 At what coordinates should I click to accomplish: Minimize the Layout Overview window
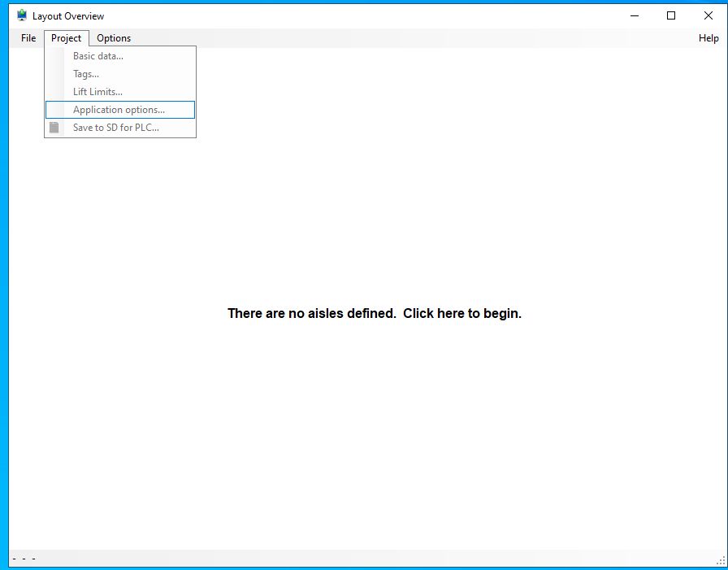coord(635,15)
